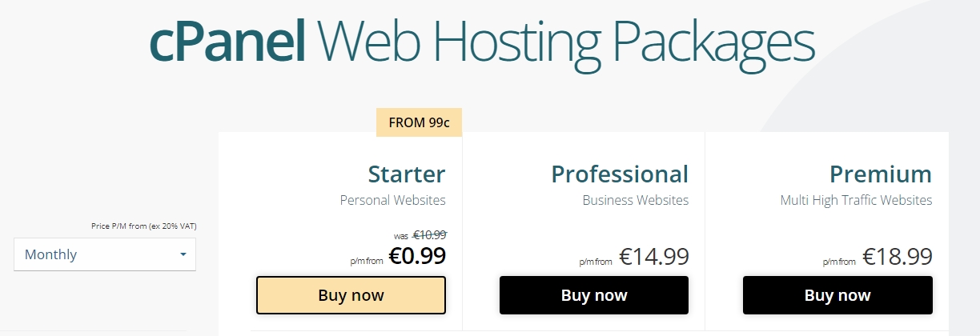This screenshot has width=980, height=336.
Task: Click Multi High Traffic Websites subtitle
Action: 857,200
